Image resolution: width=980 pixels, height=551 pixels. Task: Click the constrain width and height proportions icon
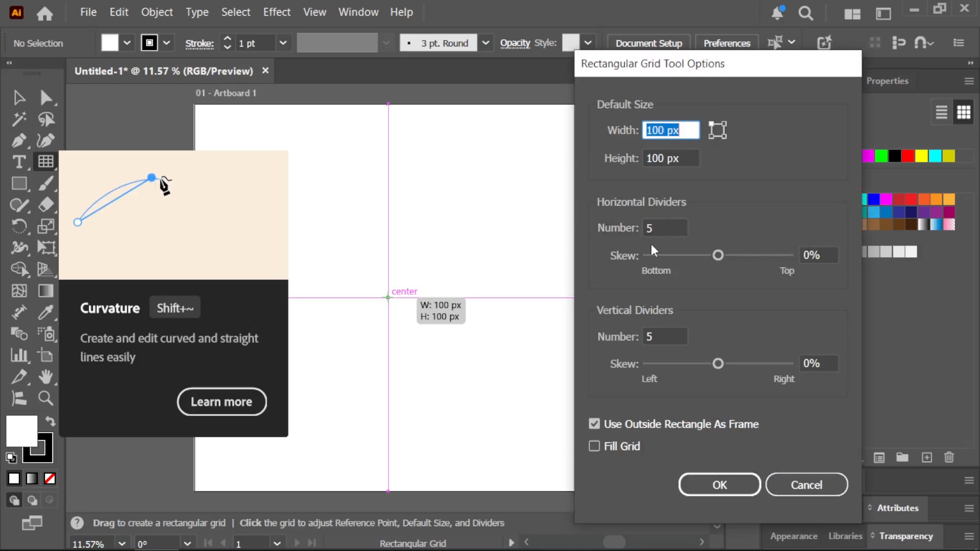(717, 130)
